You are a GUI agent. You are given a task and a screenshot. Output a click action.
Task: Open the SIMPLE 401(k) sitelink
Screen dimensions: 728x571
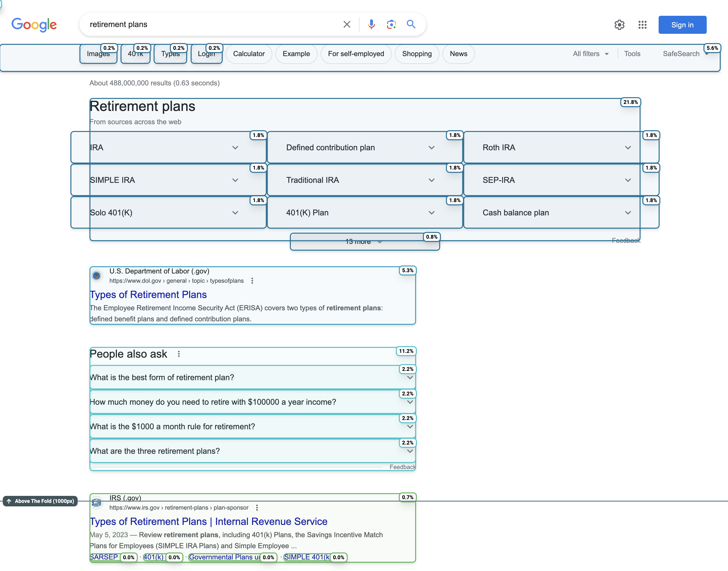pyautogui.click(x=307, y=557)
